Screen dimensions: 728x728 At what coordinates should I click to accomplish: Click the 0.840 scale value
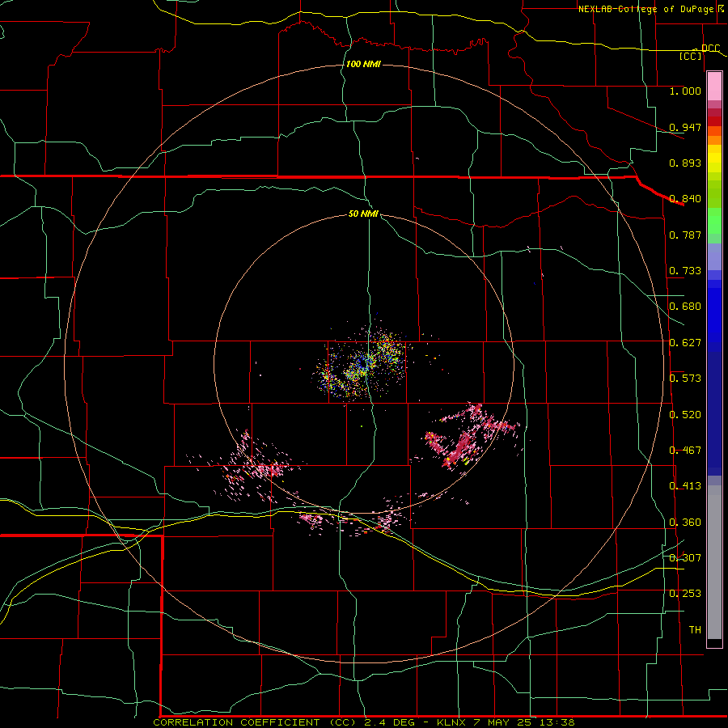[x=685, y=199]
